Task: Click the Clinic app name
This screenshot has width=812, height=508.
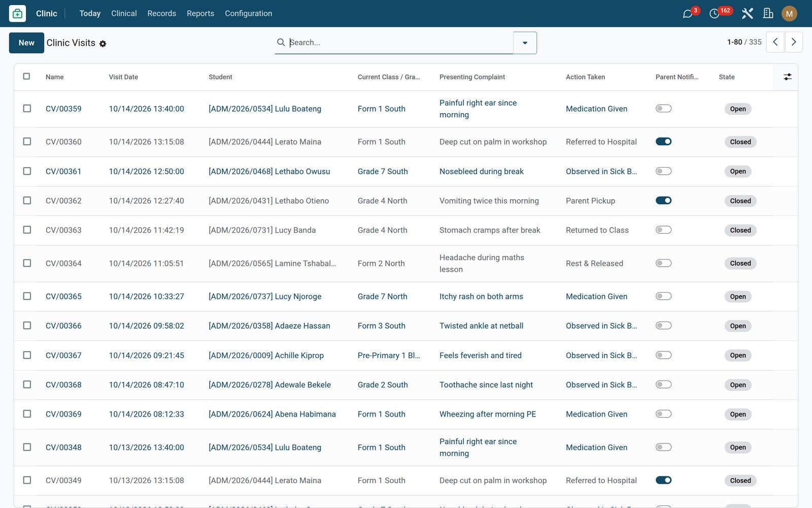Action: [x=46, y=14]
